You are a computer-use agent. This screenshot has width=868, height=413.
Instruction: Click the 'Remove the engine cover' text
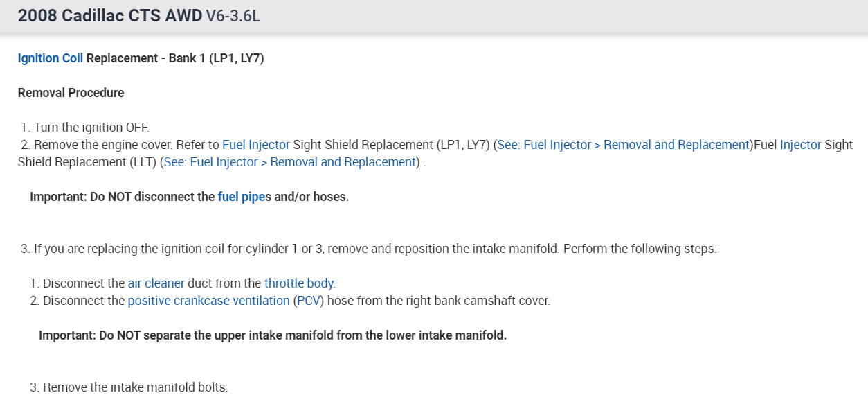(102, 145)
